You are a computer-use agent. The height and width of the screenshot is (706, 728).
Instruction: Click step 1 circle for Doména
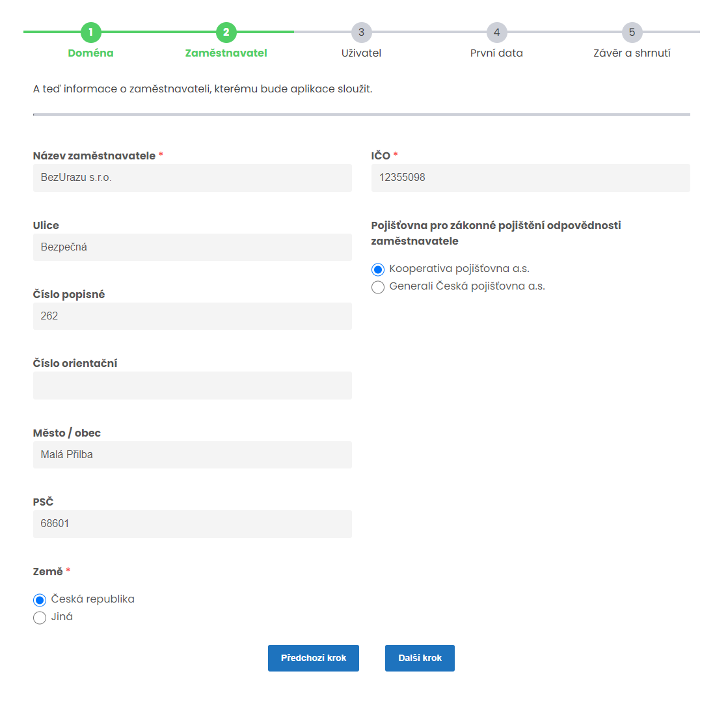(91, 32)
